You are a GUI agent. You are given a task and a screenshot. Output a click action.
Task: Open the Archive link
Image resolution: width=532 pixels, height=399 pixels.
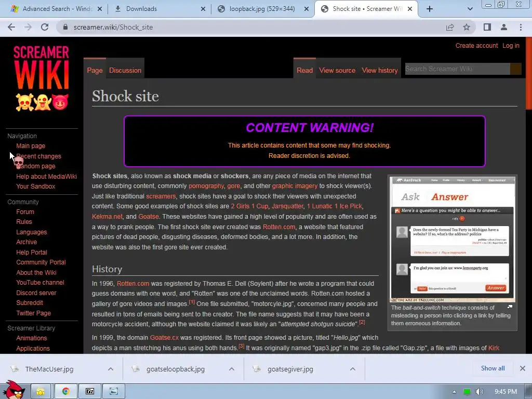(x=26, y=242)
